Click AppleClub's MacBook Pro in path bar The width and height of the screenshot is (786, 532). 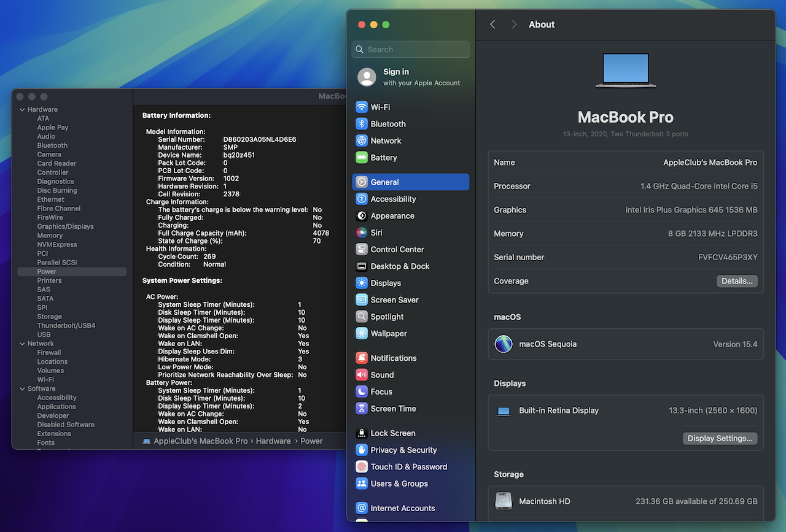point(201,441)
